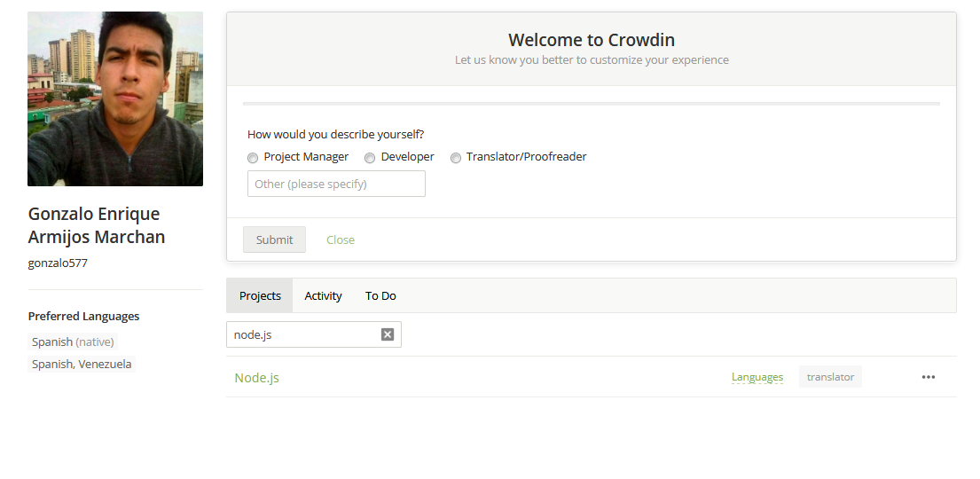Focus the project search box
The height and width of the screenshot is (479, 980).
coord(304,334)
